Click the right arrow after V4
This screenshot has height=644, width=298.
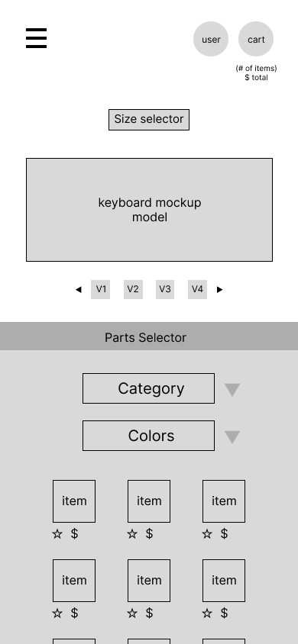click(219, 289)
